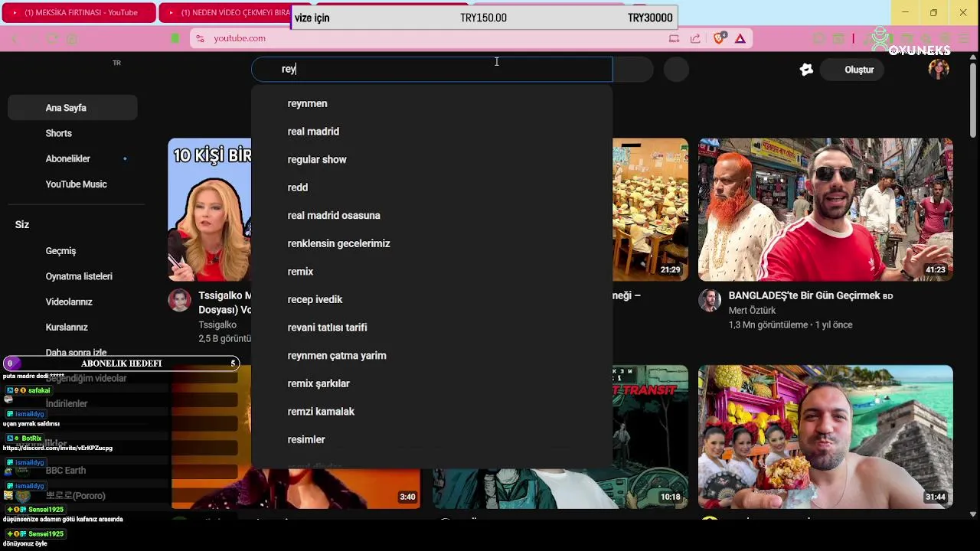Open the user profile avatar menu
Viewport: 980px width, 551px height.
pyautogui.click(x=939, y=70)
